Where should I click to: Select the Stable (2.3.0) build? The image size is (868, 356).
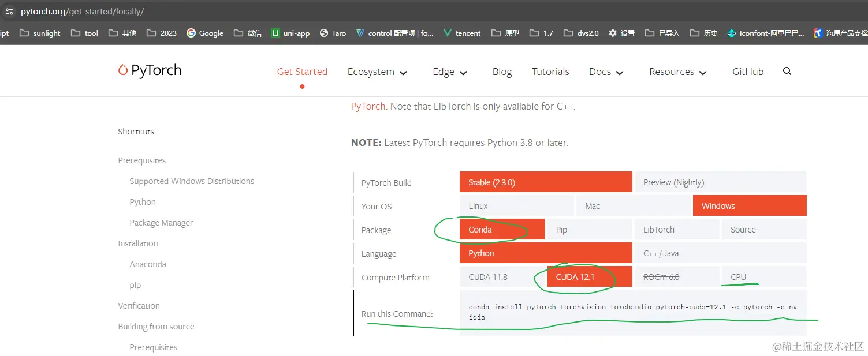(546, 182)
